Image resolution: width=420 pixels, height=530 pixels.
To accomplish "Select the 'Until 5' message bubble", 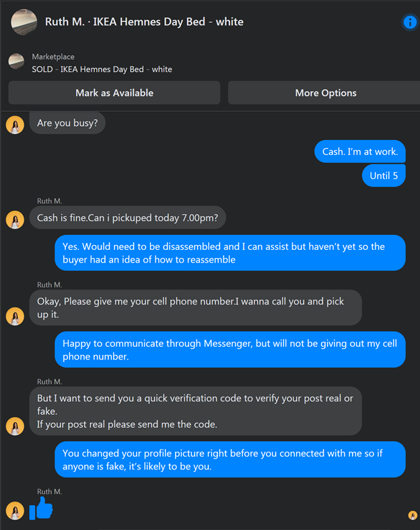I will click(x=384, y=175).
